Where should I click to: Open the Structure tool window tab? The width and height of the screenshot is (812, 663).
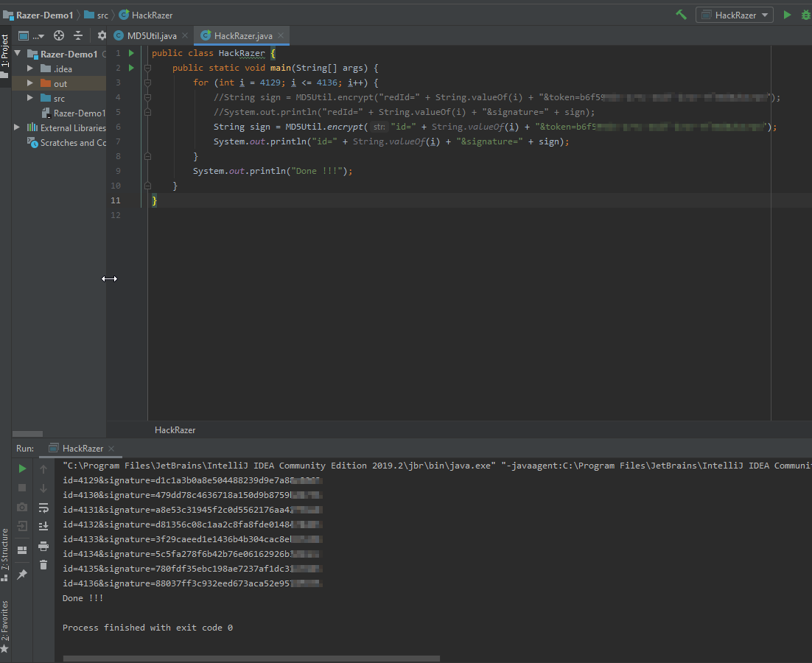point(5,550)
